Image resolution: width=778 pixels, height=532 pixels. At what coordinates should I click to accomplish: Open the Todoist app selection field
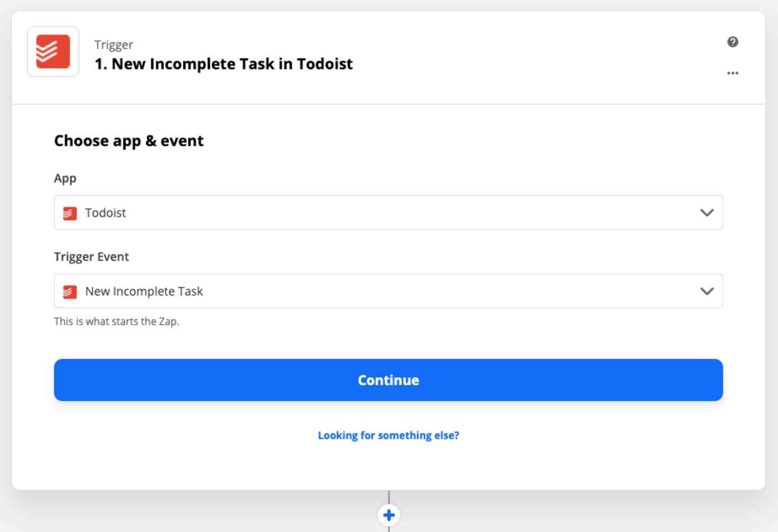(388, 212)
